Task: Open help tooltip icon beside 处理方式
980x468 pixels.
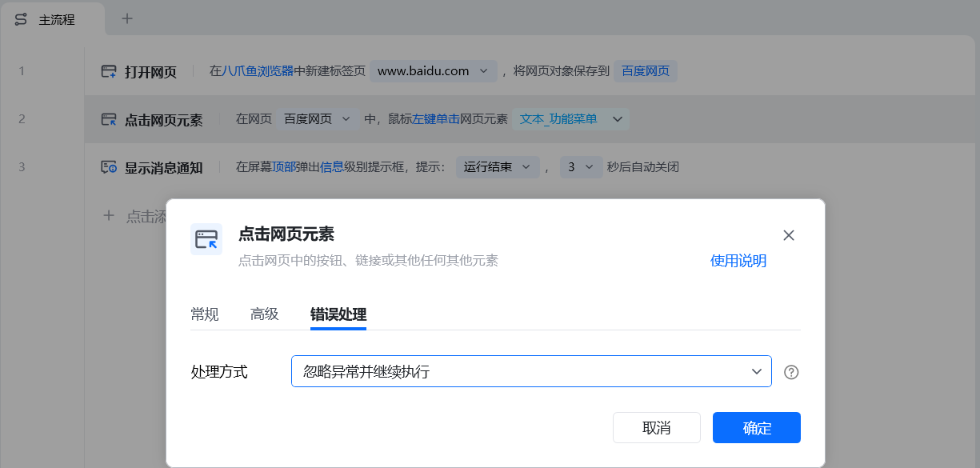Action: [x=791, y=372]
